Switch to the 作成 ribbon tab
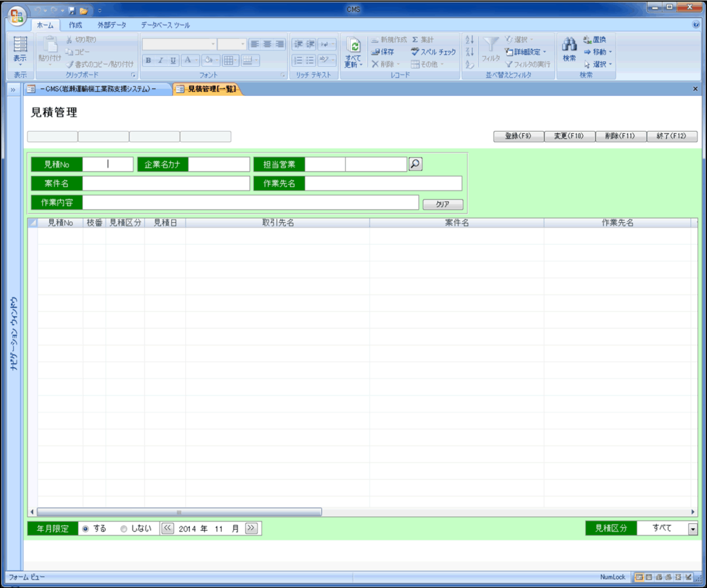707x588 pixels. tap(75, 25)
